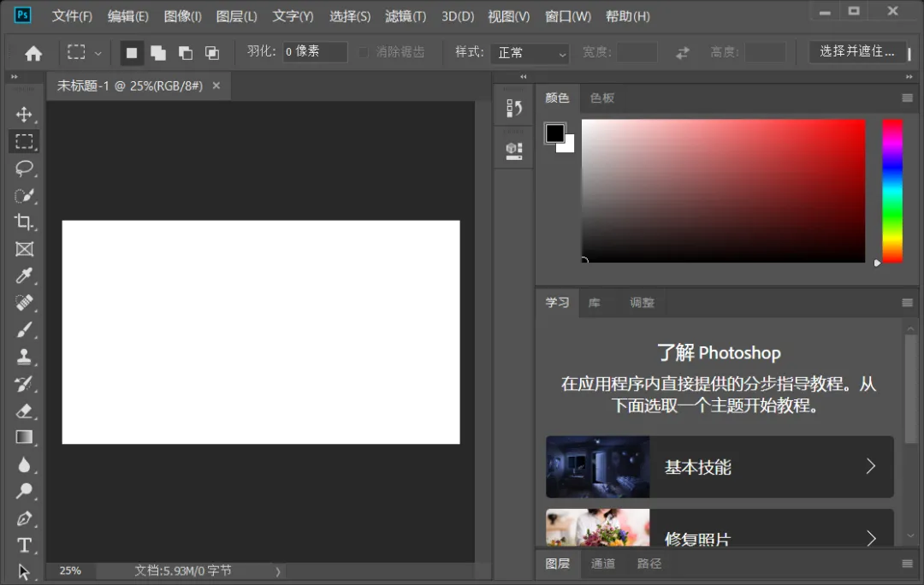The height and width of the screenshot is (585, 924).
Task: Collapse the right panels via double arrows
Action: click(909, 77)
